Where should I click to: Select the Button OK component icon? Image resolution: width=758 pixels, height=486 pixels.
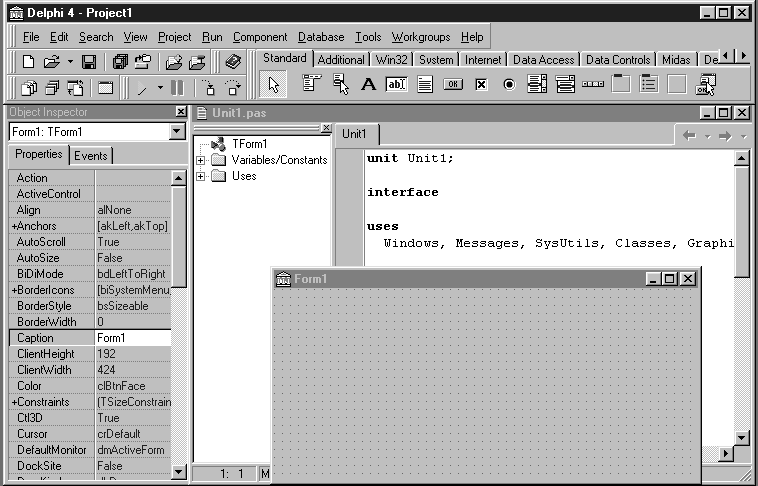[453, 84]
